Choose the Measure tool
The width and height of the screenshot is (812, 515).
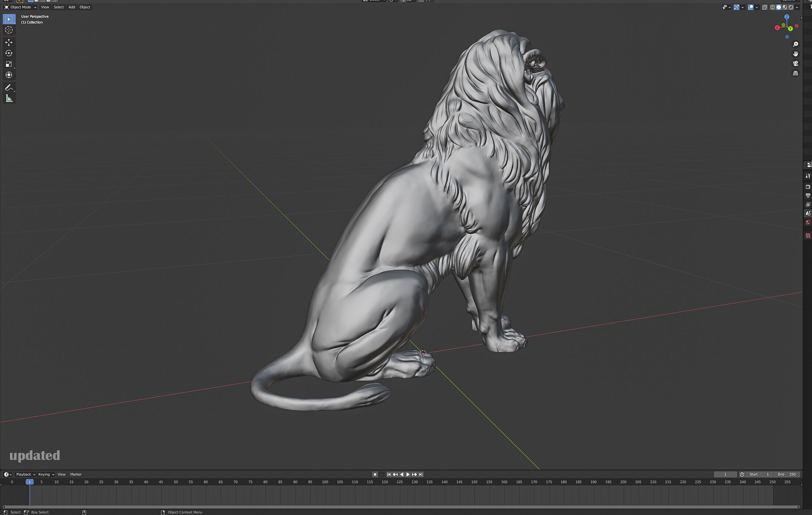tap(9, 98)
